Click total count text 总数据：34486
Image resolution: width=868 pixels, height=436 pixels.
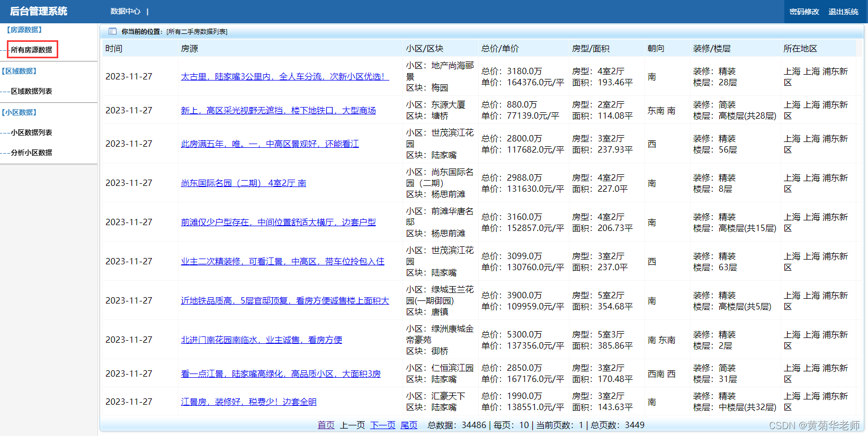(457, 425)
